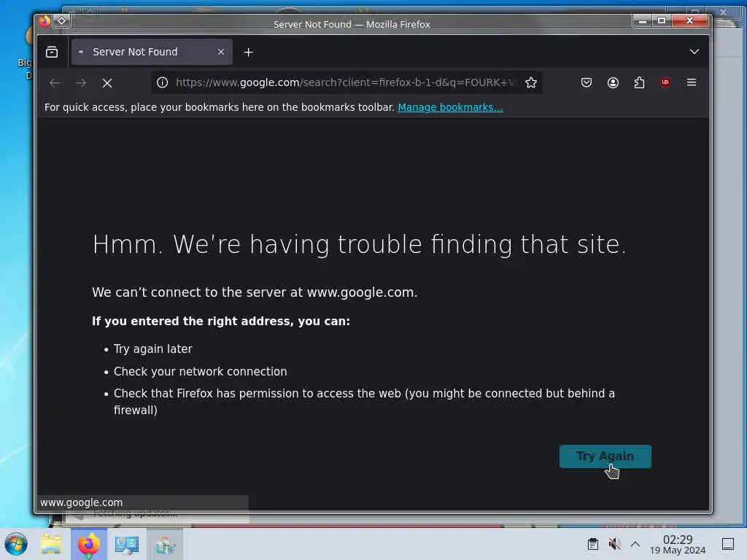Go back to the previous page
Image resolution: width=747 pixels, height=560 pixels.
pyautogui.click(x=55, y=83)
